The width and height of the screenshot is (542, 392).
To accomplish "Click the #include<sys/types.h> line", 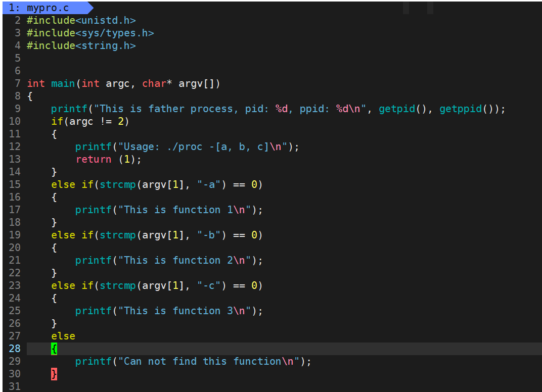I will point(90,33).
